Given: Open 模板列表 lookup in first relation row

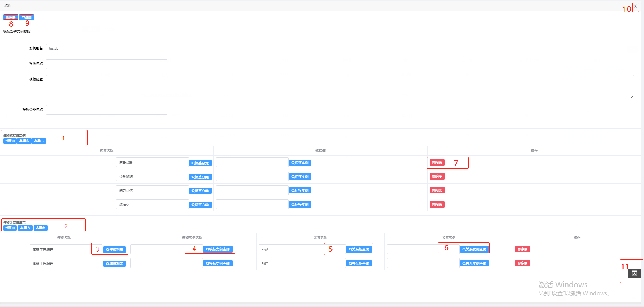Looking at the screenshot, I should click(115, 250).
